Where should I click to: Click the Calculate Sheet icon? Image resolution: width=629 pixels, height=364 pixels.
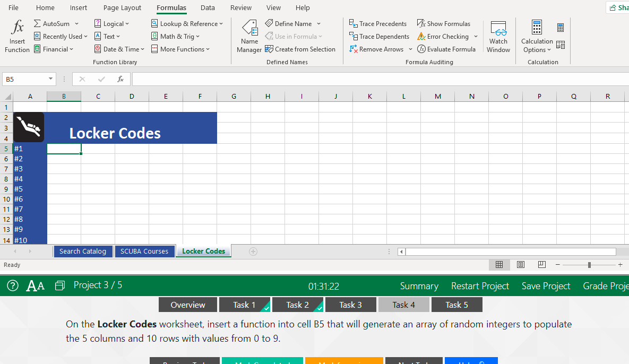coord(561,45)
